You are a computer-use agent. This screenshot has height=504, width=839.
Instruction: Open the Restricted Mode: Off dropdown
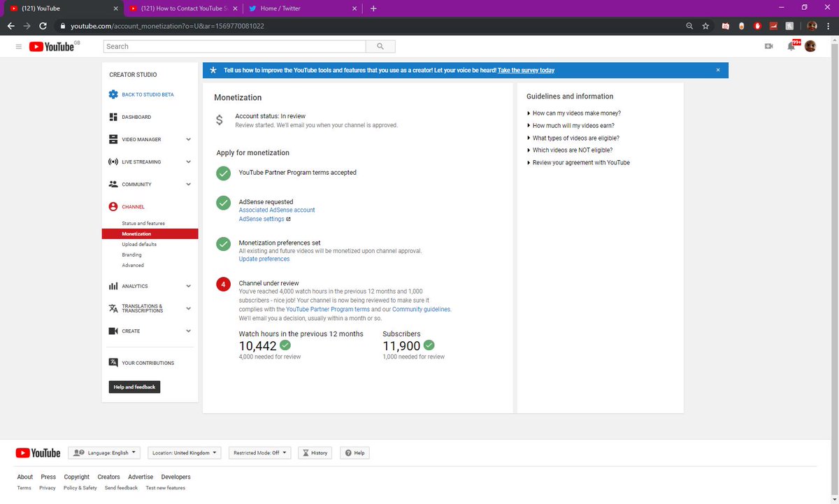pyautogui.click(x=259, y=453)
